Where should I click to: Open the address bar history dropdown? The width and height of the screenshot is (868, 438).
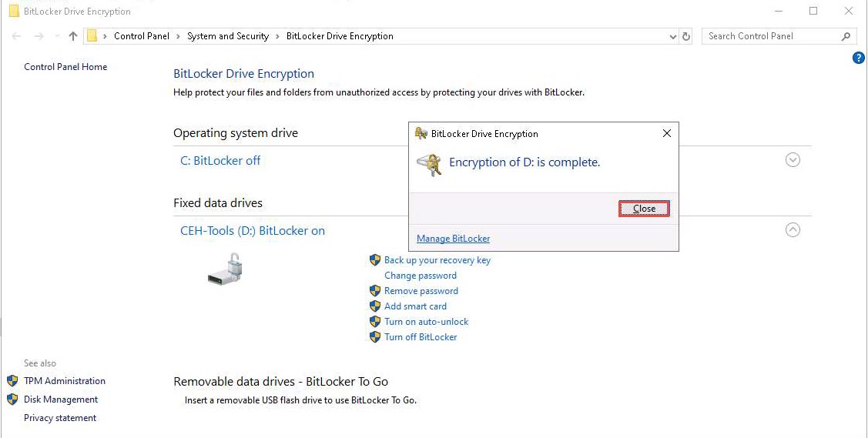tap(673, 36)
